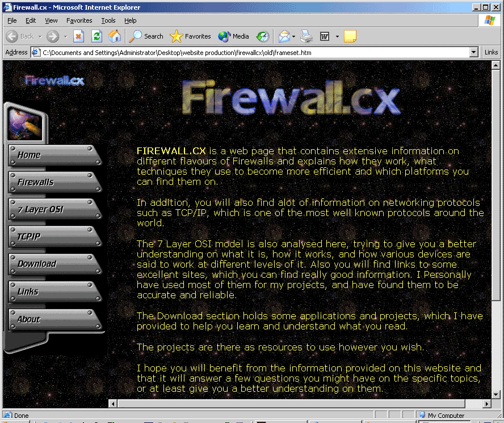This screenshot has width=504, height=423.
Task: Open the Address bar dropdown list
Action: click(473, 52)
